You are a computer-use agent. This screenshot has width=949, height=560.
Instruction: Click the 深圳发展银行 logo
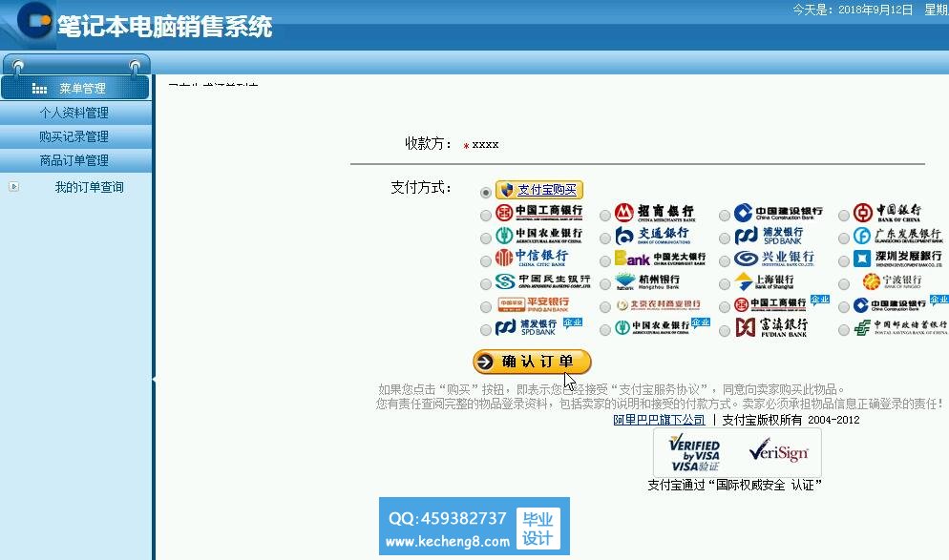tap(898, 259)
